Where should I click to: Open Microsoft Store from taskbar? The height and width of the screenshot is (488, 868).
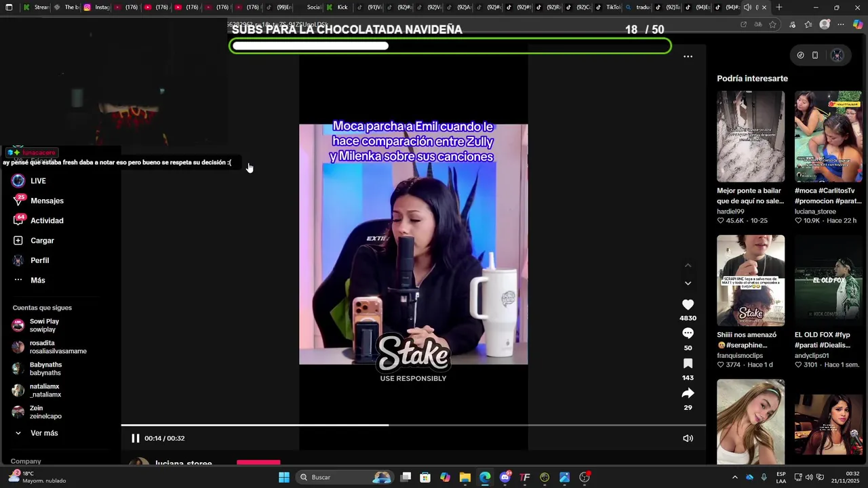pyautogui.click(x=425, y=477)
